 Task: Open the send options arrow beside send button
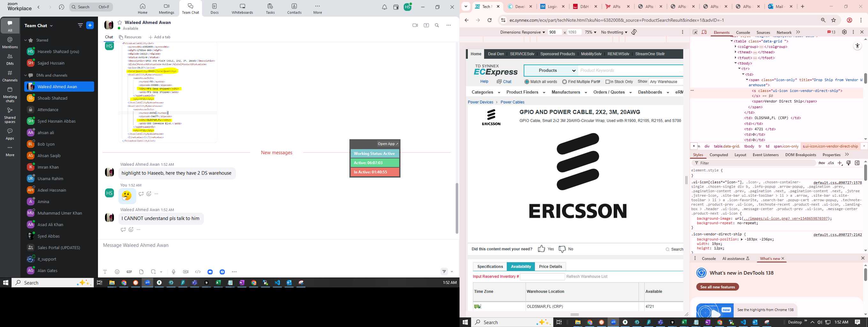(x=452, y=272)
